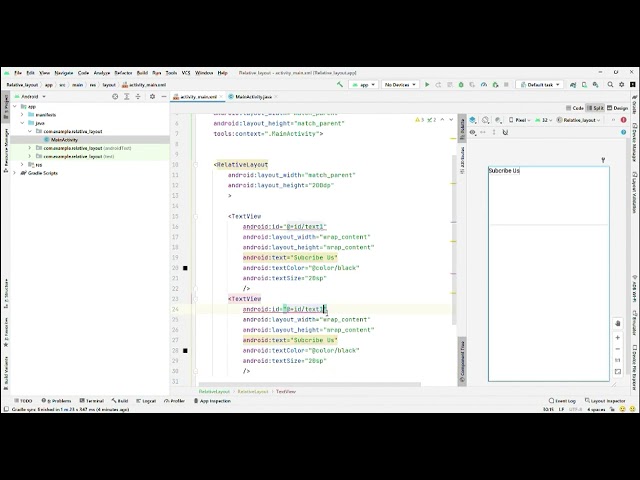Click the Profile app gauge icon
Viewport: 640px width, 480px height.
pos(484,84)
